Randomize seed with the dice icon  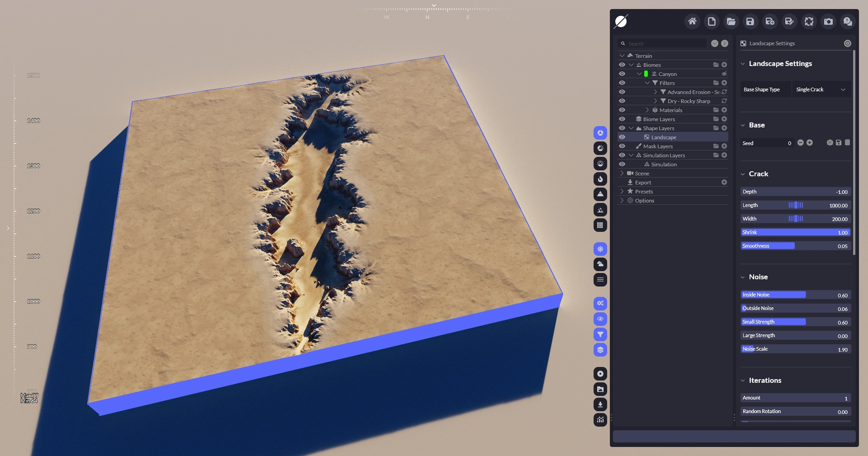(830, 143)
